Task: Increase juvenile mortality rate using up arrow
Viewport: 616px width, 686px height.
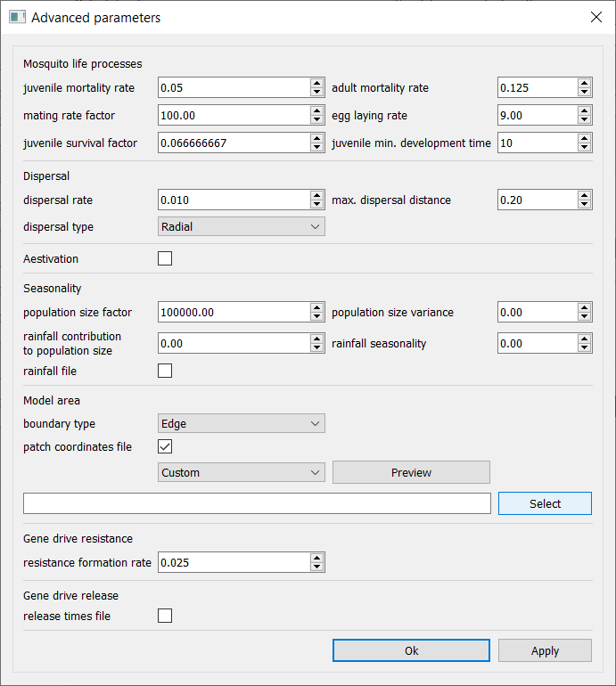Action: (x=317, y=83)
